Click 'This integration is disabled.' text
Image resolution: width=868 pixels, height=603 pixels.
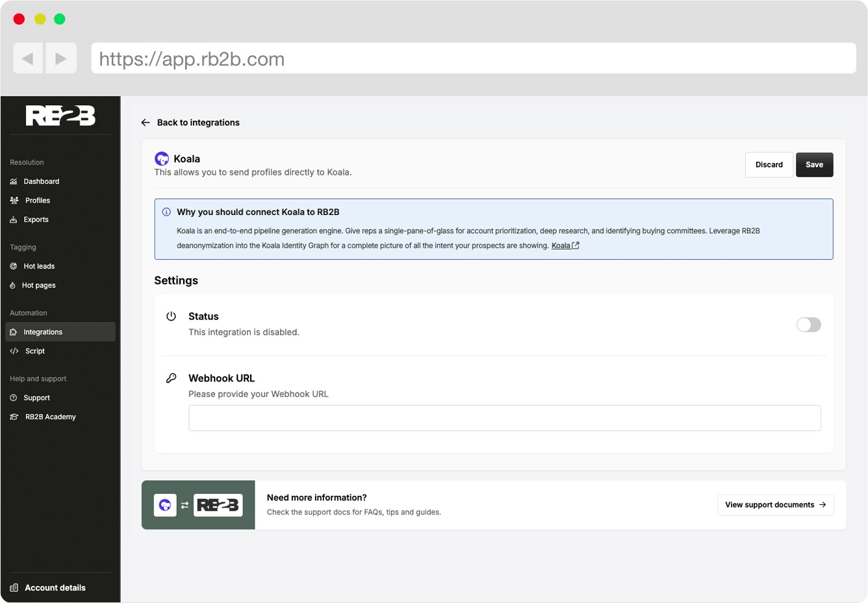[x=244, y=332]
